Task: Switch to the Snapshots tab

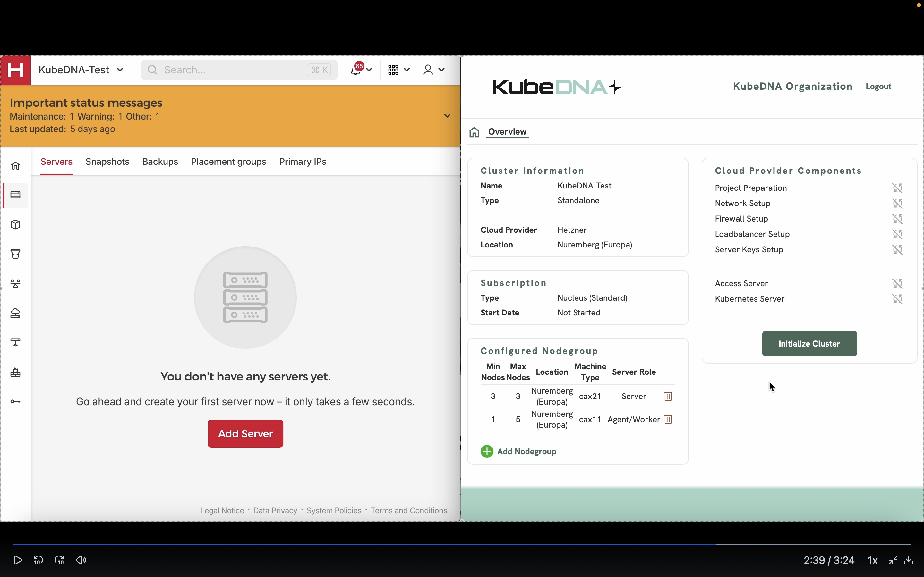Action: (x=107, y=162)
